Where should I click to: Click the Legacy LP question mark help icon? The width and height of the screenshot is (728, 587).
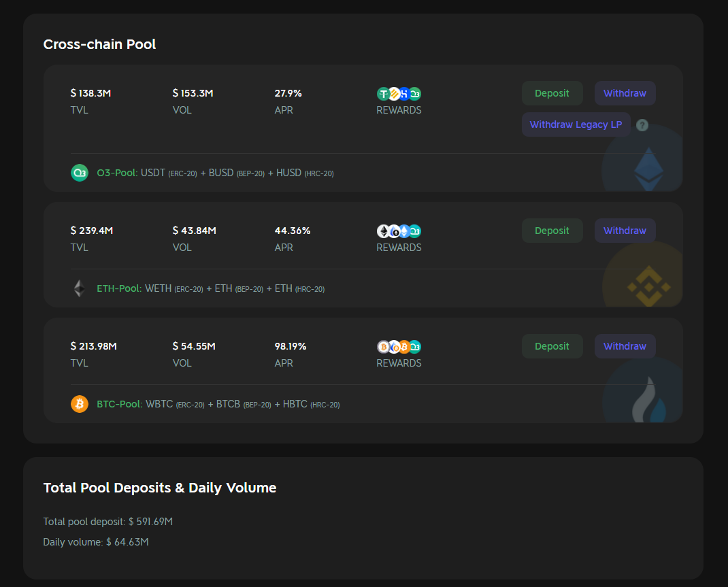coord(642,125)
